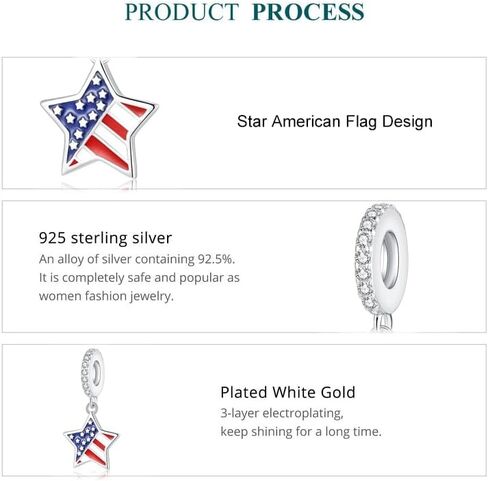Click the 'Star American Flag Design' text
488x481 pixels.
click(x=335, y=121)
